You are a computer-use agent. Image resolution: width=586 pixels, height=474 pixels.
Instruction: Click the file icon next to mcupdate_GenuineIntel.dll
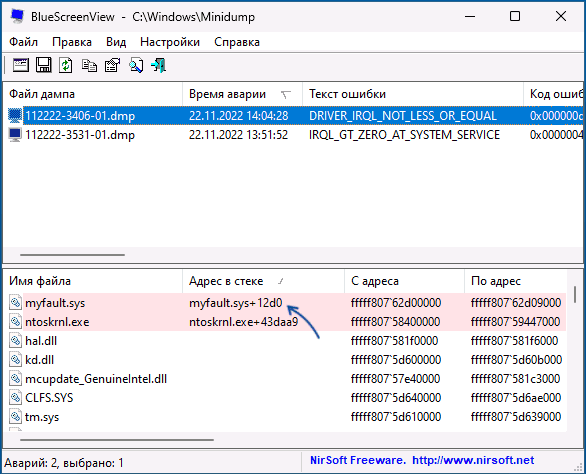(x=15, y=379)
